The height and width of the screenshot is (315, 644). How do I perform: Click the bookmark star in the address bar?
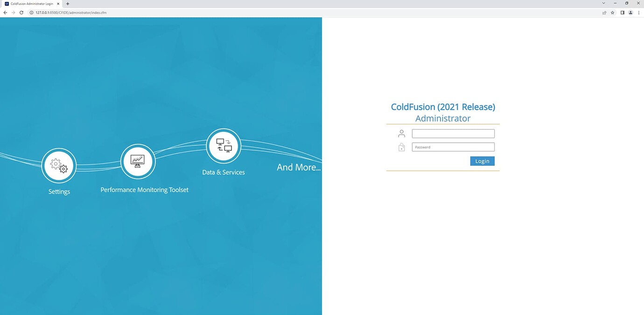(x=612, y=13)
